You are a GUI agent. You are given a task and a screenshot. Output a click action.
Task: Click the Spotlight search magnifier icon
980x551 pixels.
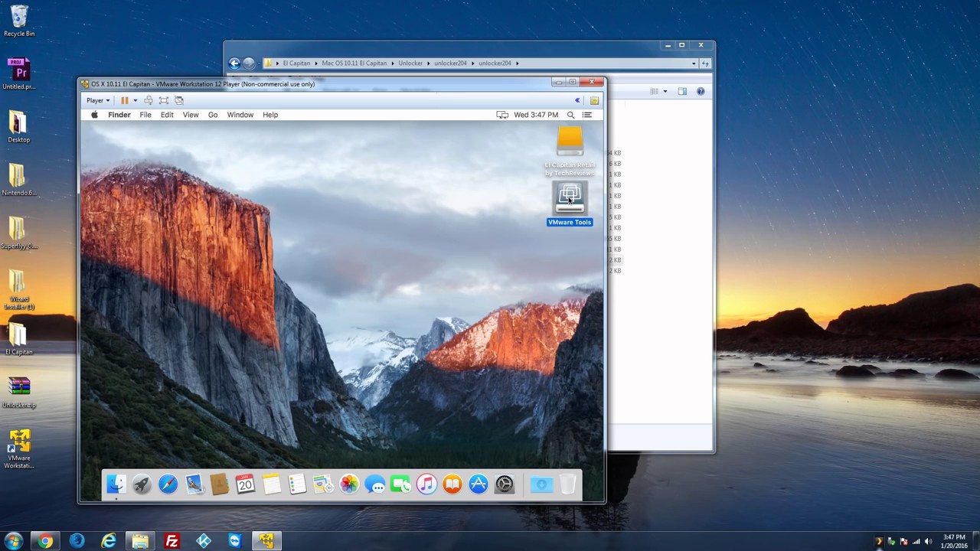pos(570,115)
